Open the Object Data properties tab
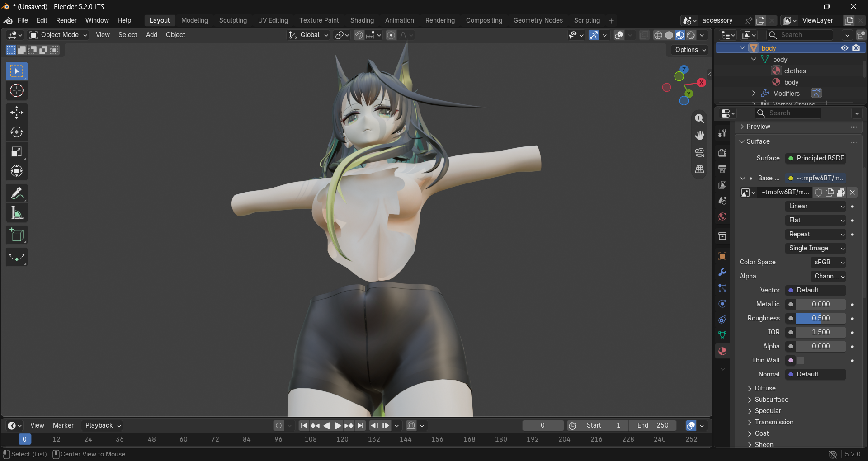The width and height of the screenshot is (868, 461). [x=722, y=335]
